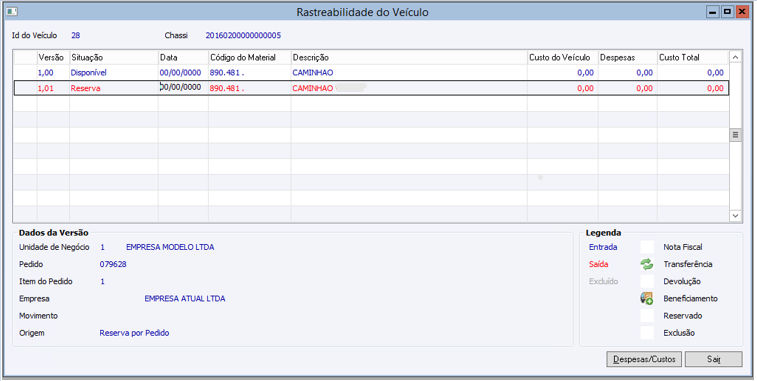This screenshot has height=381, width=757.
Task: Click the Sair button
Action: [x=714, y=359]
